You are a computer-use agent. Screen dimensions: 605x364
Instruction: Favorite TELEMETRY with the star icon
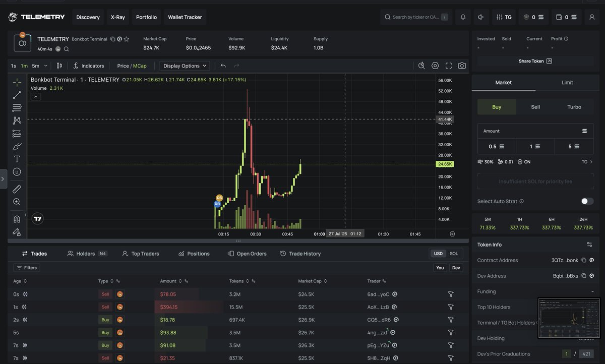pos(127,39)
